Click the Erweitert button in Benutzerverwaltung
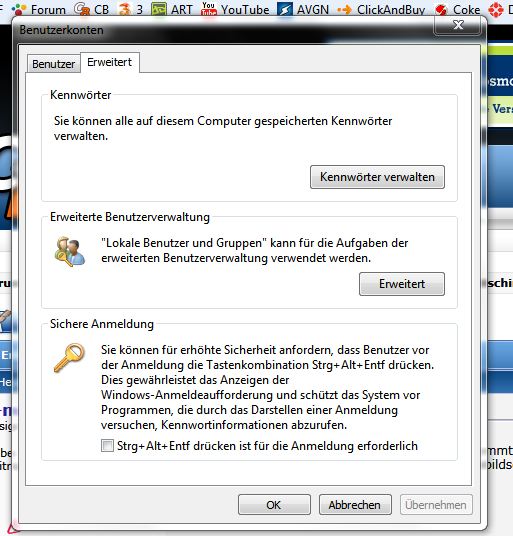This screenshot has height=536, width=513. [402, 284]
